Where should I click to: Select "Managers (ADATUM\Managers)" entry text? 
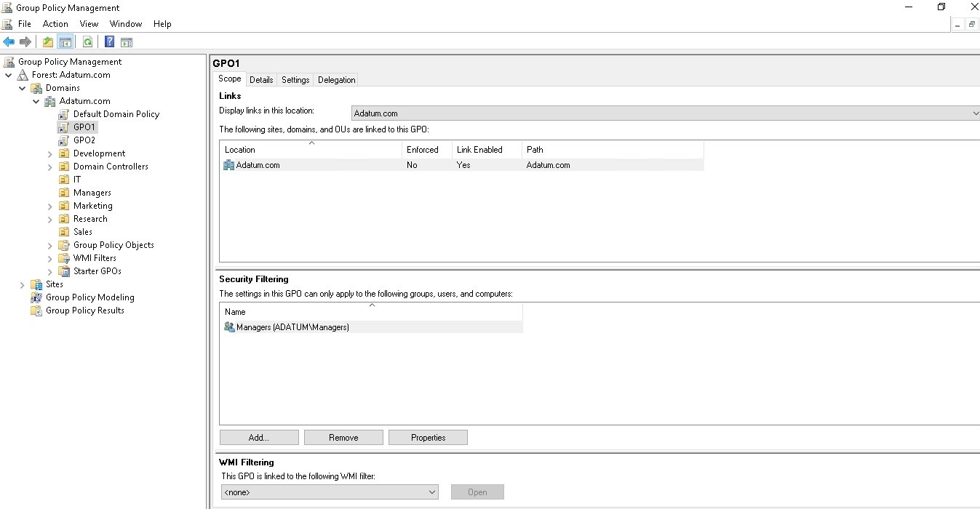point(292,327)
